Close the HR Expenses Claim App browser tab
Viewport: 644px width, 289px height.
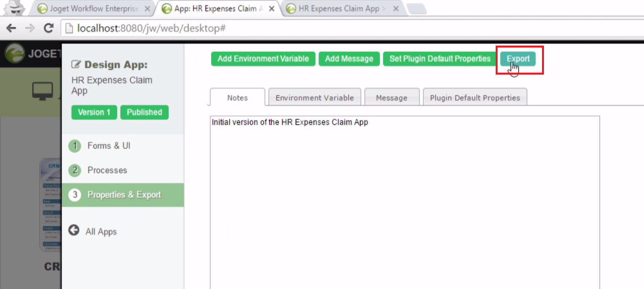[x=396, y=8]
